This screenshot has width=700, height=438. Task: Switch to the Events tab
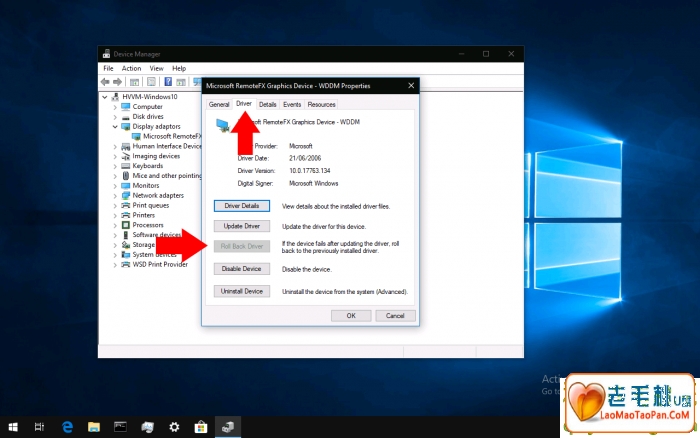pos(292,104)
